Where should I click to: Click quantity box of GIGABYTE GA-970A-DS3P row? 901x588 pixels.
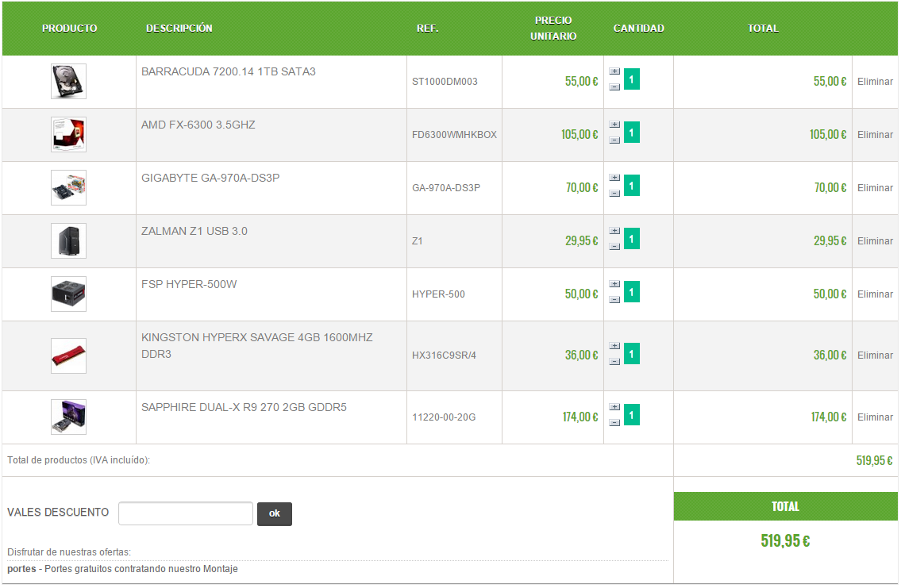tap(632, 186)
